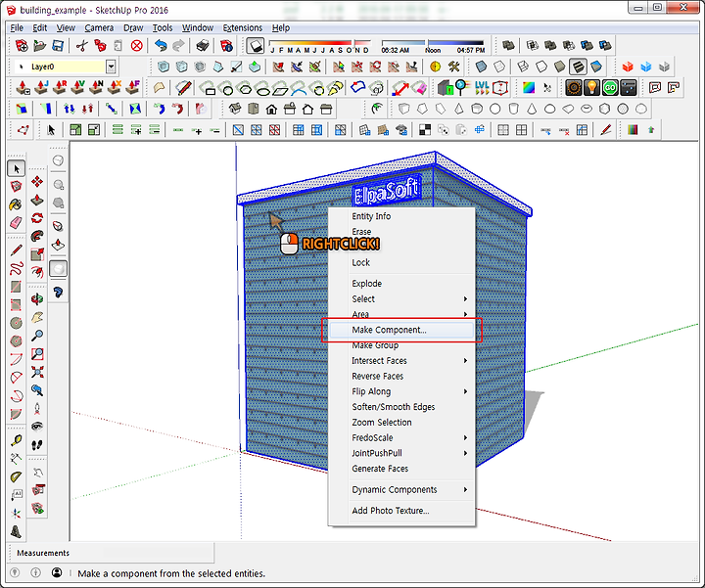The height and width of the screenshot is (588, 705).
Task: Click the Print icon
Action: (203, 45)
